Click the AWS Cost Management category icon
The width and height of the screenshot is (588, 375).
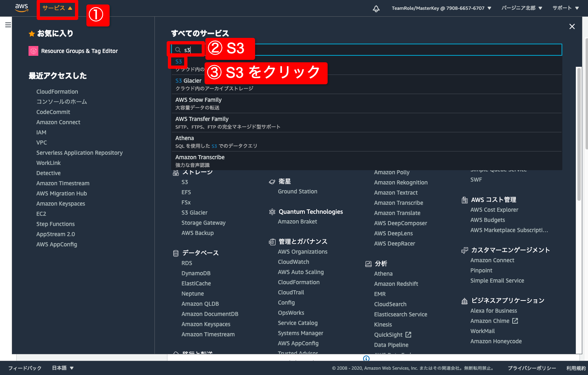[x=465, y=200]
